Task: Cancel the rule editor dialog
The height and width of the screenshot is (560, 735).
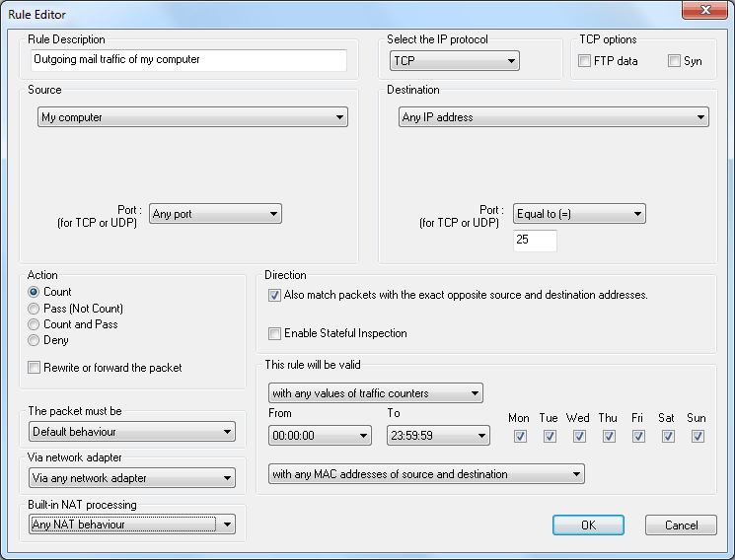Action: [681, 525]
